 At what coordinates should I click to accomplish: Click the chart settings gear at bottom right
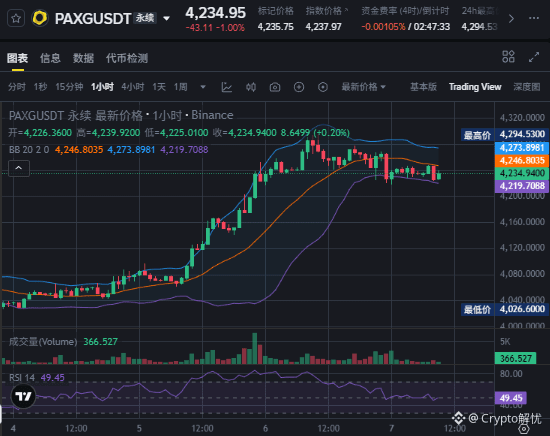(524, 429)
